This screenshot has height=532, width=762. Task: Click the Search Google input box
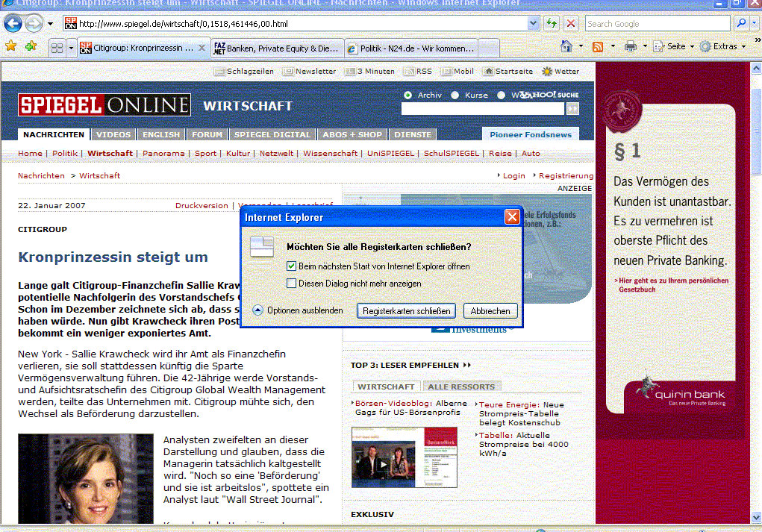pyautogui.click(x=658, y=23)
